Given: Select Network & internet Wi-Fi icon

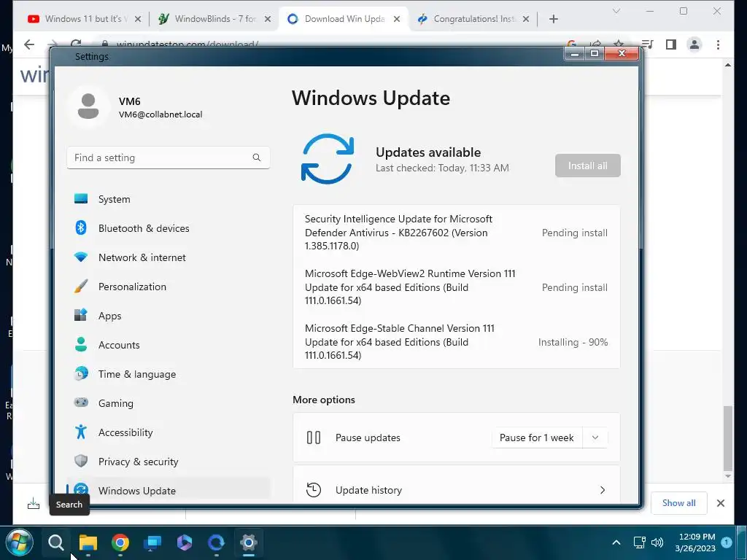Looking at the screenshot, I should coord(81,257).
